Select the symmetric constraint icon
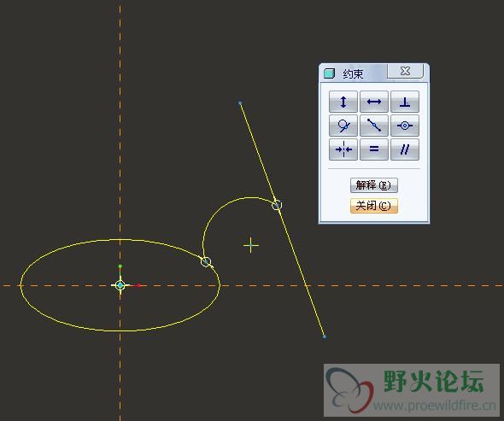 (343, 149)
